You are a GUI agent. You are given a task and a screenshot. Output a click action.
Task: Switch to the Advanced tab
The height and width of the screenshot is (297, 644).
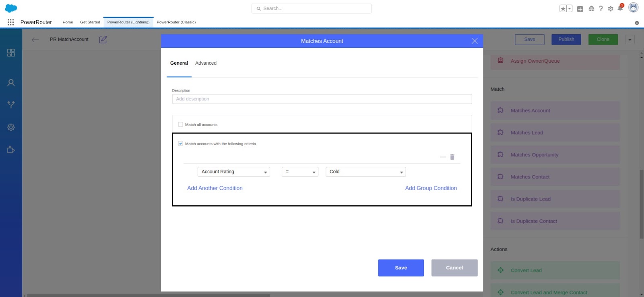tap(206, 63)
